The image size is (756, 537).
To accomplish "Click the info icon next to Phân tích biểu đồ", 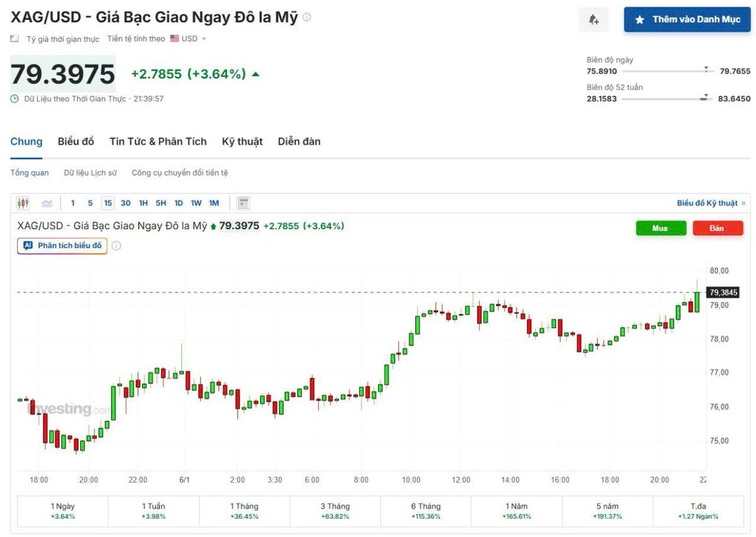I will coord(116,246).
